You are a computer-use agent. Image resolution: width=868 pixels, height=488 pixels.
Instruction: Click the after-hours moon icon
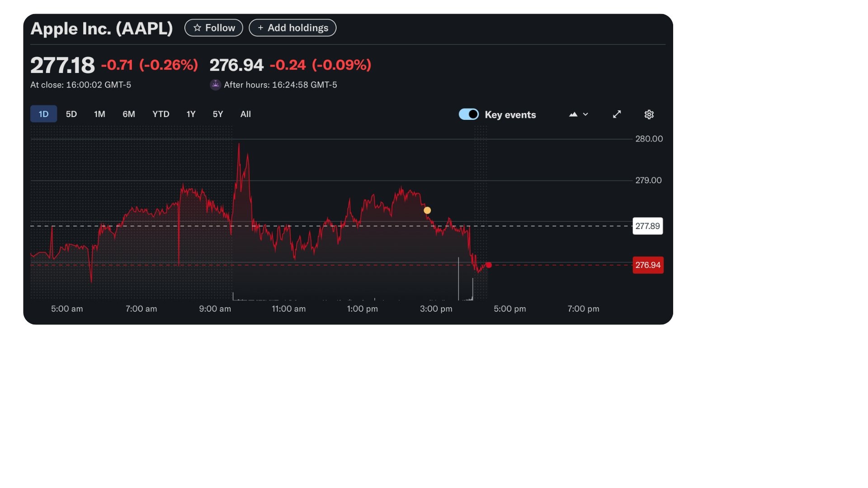coord(216,84)
